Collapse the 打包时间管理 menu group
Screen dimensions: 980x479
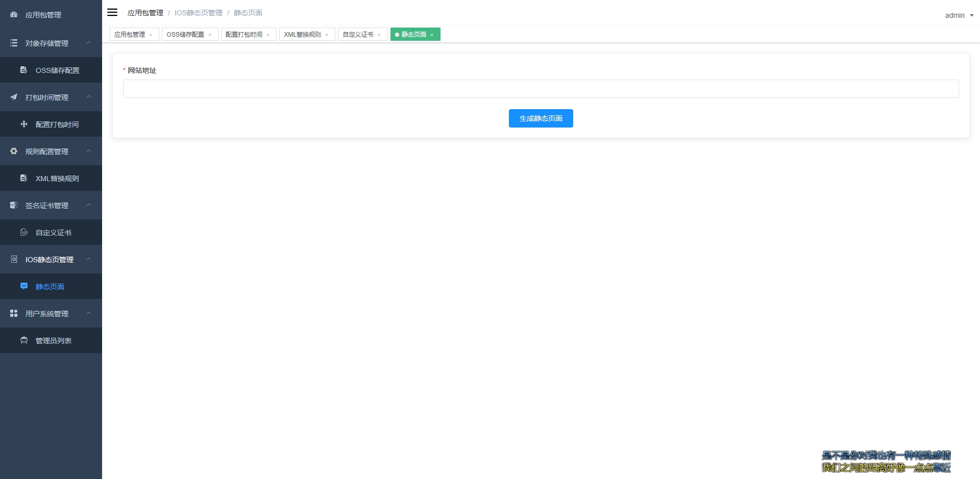(89, 97)
